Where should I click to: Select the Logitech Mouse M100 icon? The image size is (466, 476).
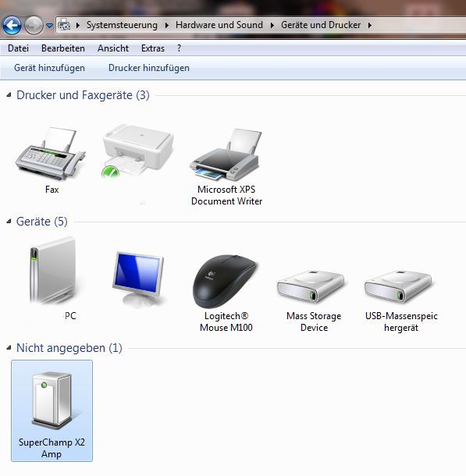226,281
